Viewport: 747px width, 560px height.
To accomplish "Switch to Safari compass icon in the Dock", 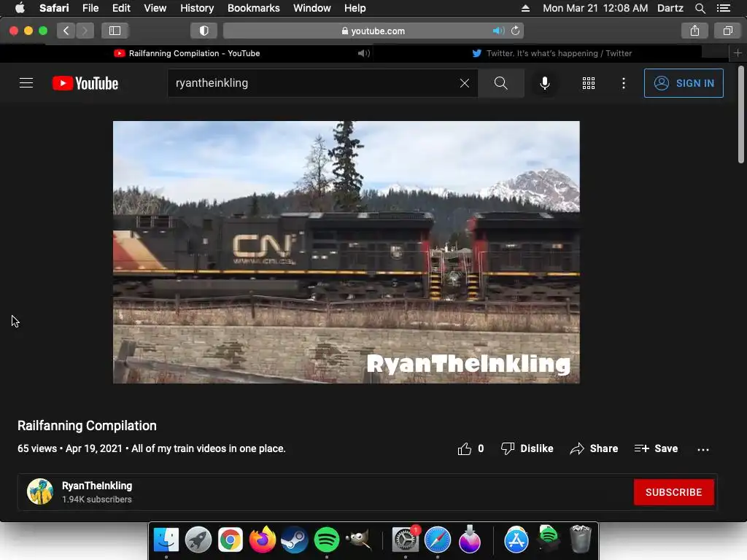I will [x=438, y=540].
